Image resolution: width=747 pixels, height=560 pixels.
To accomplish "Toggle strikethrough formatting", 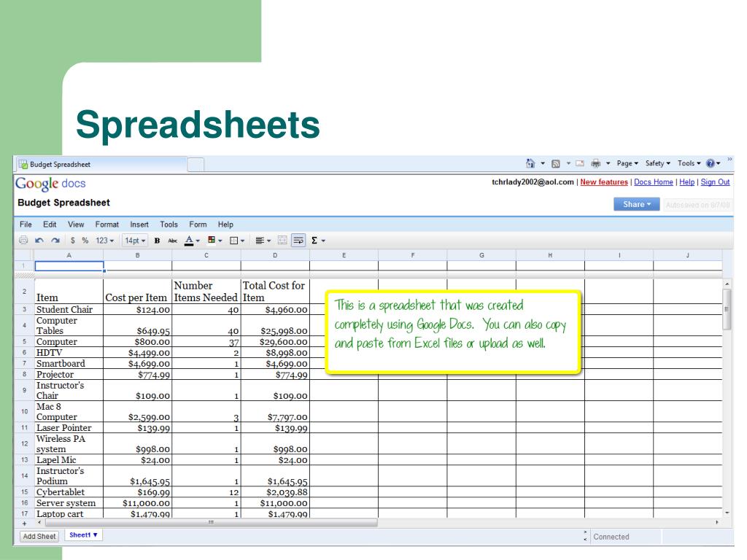I will click(172, 241).
